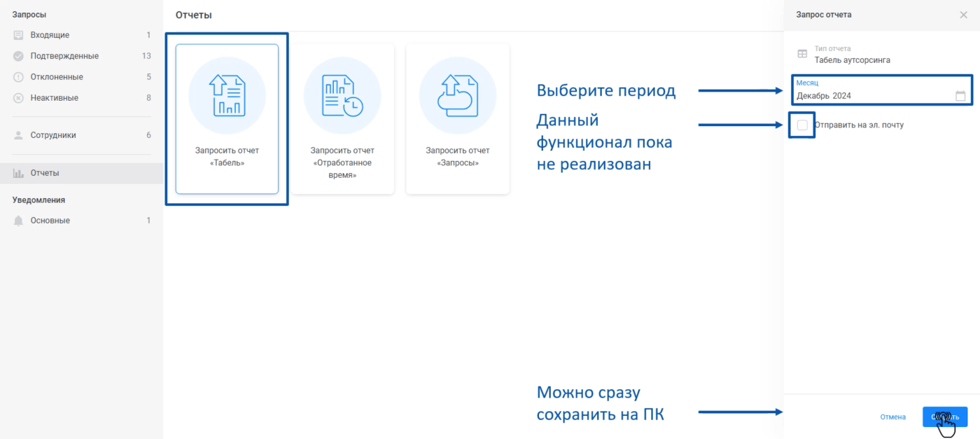Select the Отчеты sidebar item

click(45, 173)
